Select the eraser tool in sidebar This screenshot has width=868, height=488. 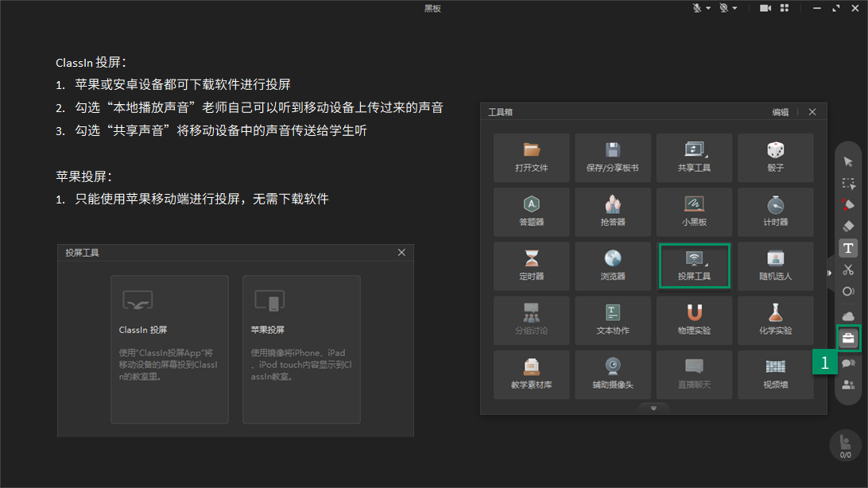pos(848,227)
